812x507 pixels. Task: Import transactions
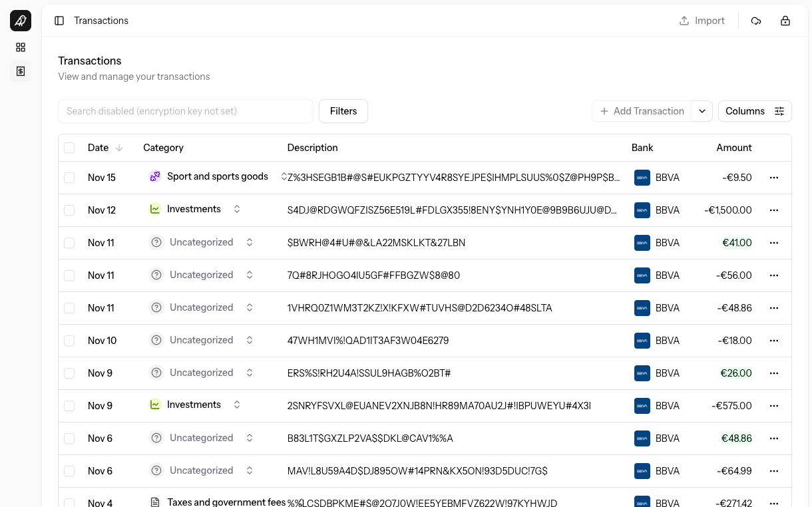point(702,21)
